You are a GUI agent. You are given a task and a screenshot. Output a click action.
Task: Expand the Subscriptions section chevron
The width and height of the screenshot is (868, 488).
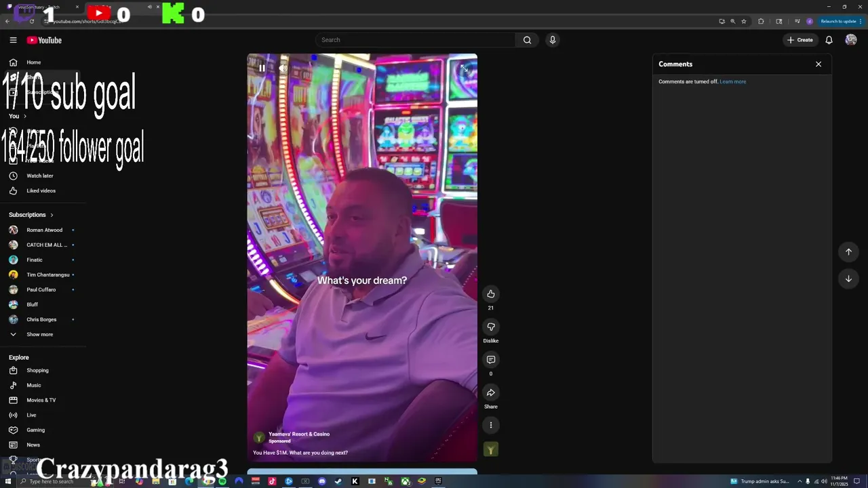pyautogui.click(x=52, y=215)
